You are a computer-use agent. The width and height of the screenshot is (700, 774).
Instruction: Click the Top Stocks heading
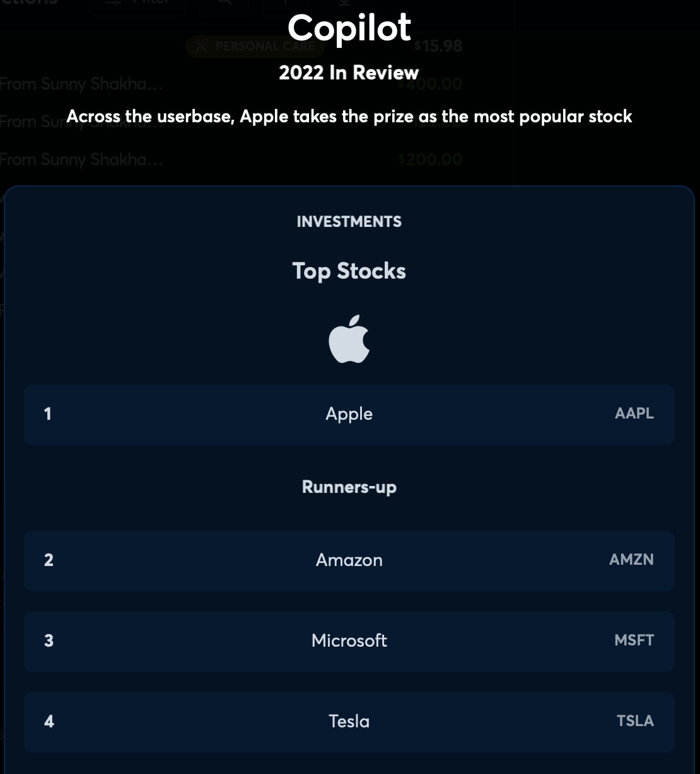(x=349, y=271)
